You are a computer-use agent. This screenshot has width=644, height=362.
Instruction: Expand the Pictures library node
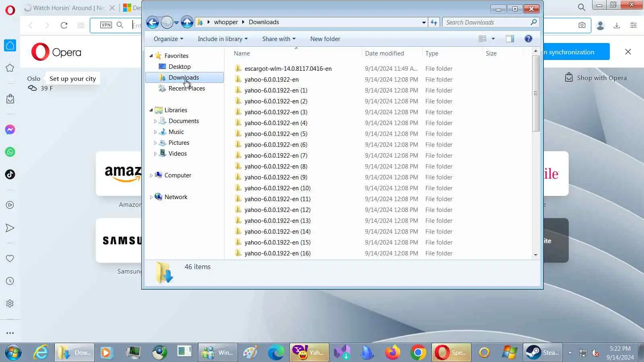[x=155, y=143]
